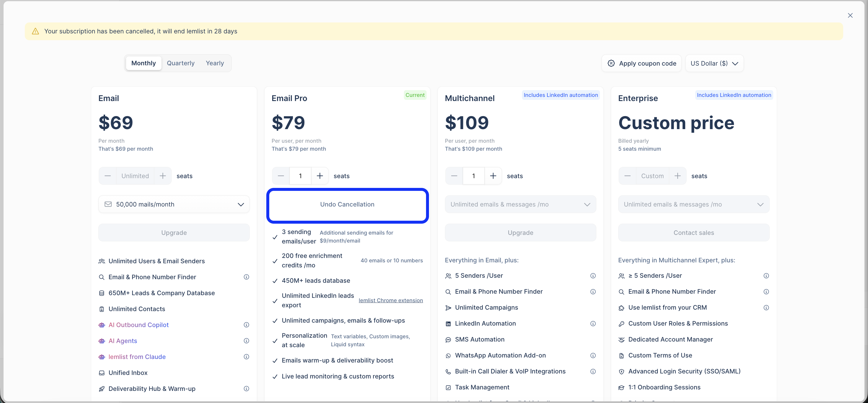The height and width of the screenshot is (403, 868).
Task: Switch billing to the Monthly tab
Action: [143, 63]
